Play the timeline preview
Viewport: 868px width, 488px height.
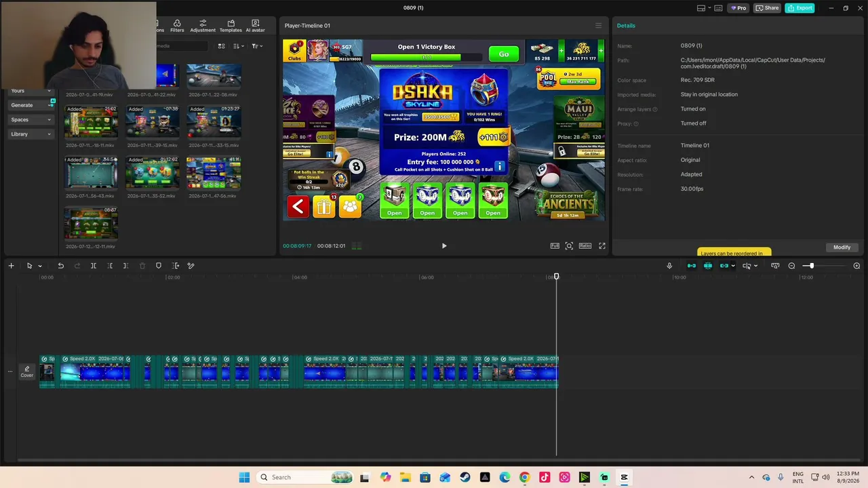(444, 246)
